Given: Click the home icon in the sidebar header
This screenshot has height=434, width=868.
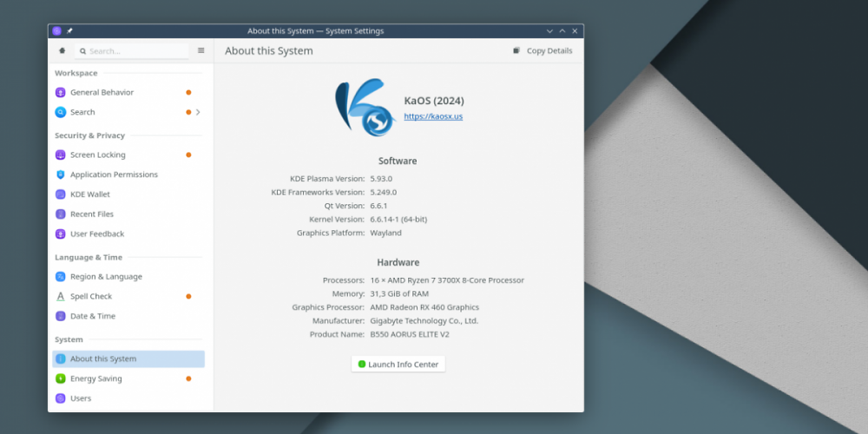Looking at the screenshot, I should click(62, 50).
